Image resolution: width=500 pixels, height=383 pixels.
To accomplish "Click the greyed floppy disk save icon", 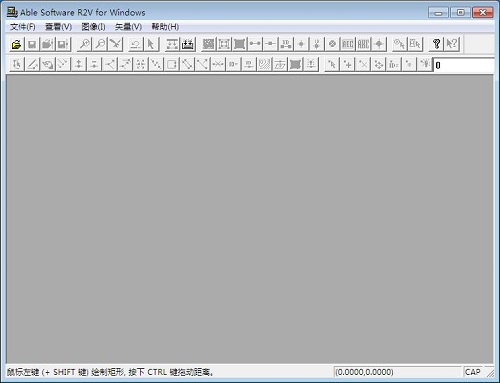I will pos(32,44).
